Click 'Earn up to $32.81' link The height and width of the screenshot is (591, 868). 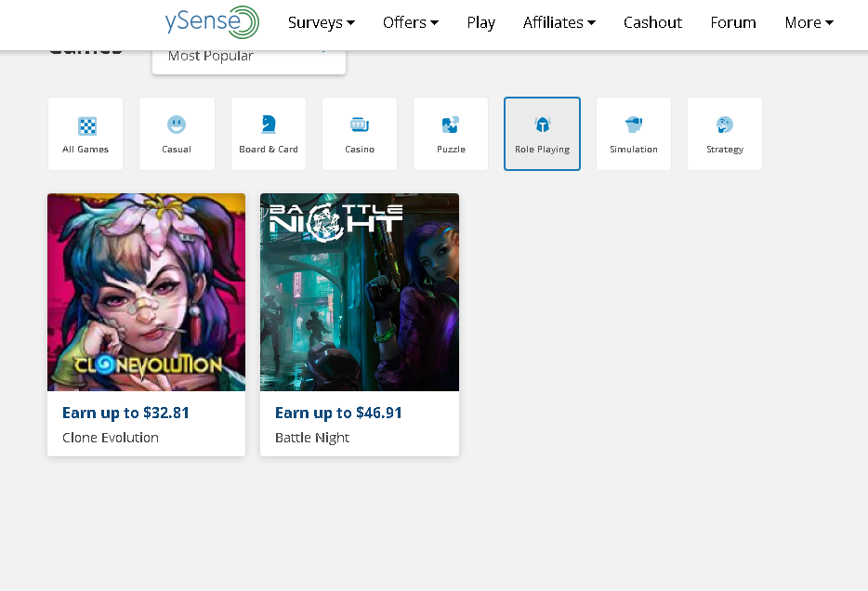125,413
